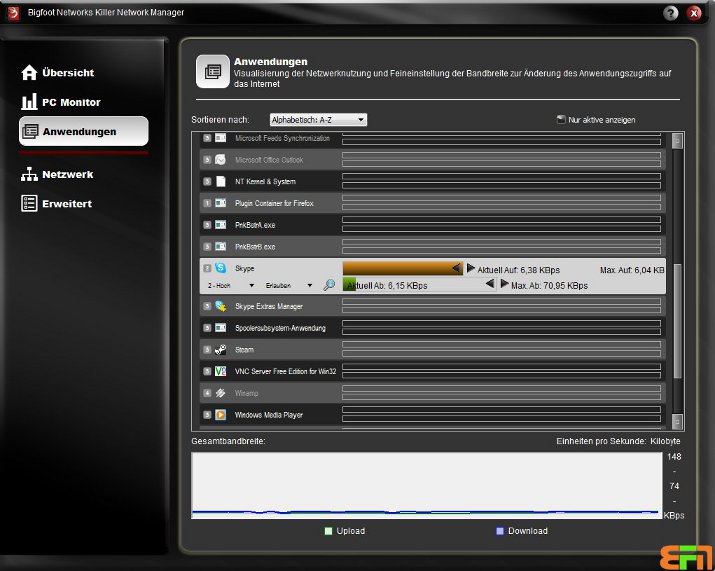Toggle Nur aktive anzeigen checkbox

tap(561, 119)
